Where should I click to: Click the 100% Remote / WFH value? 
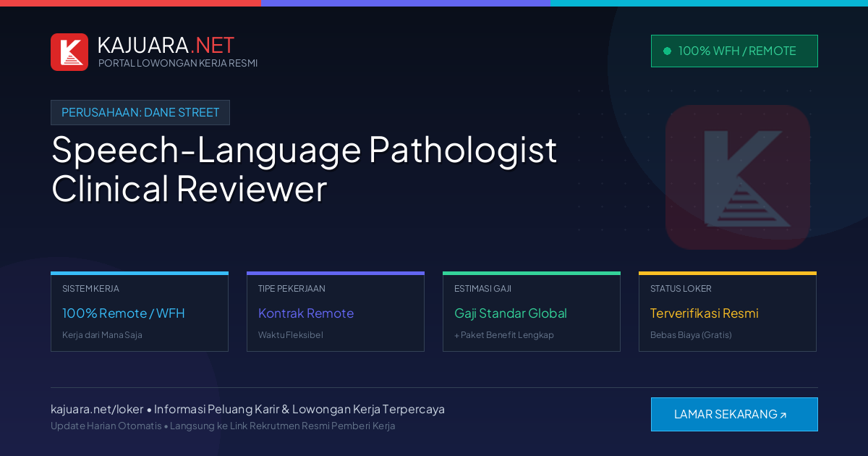coord(124,313)
